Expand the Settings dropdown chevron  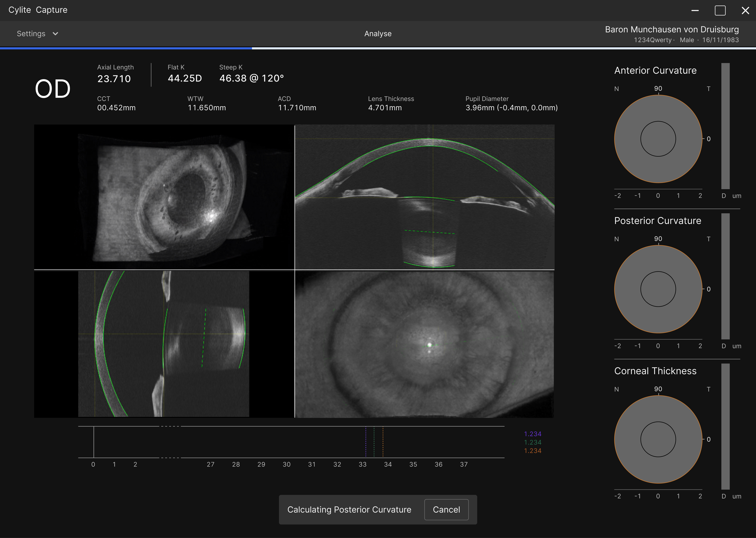[55, 33]
